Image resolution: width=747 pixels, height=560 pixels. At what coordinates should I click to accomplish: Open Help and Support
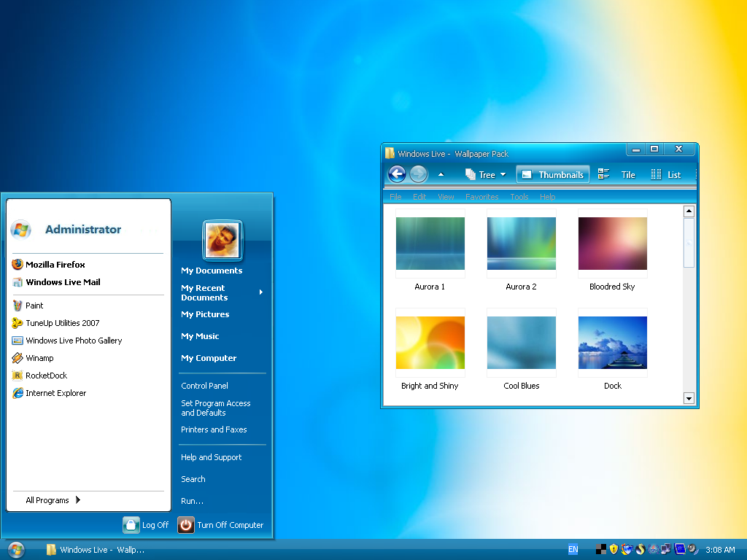click(x=211, y=457)
